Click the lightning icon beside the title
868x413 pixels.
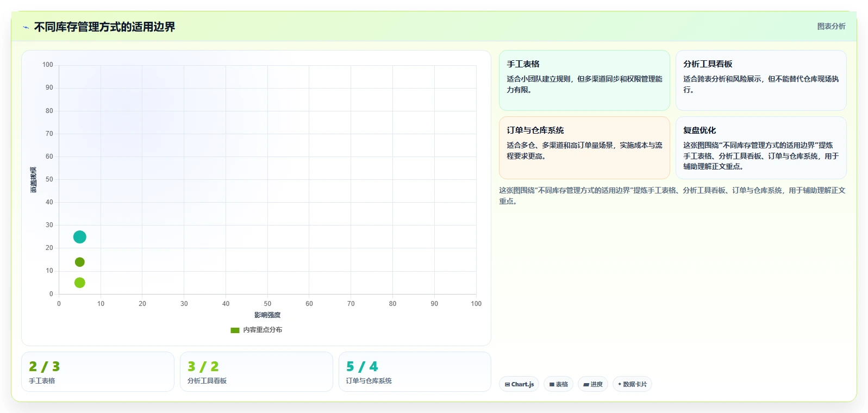click(26, 27)
